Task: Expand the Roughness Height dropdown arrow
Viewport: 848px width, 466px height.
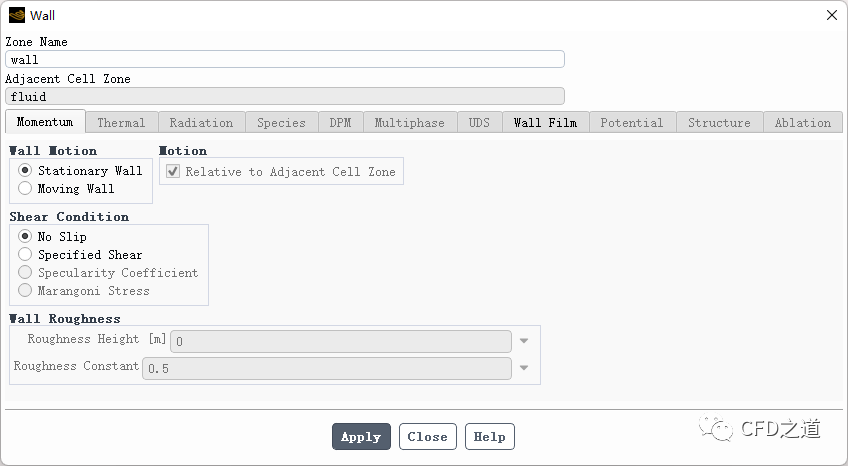Action: point(524,341)
